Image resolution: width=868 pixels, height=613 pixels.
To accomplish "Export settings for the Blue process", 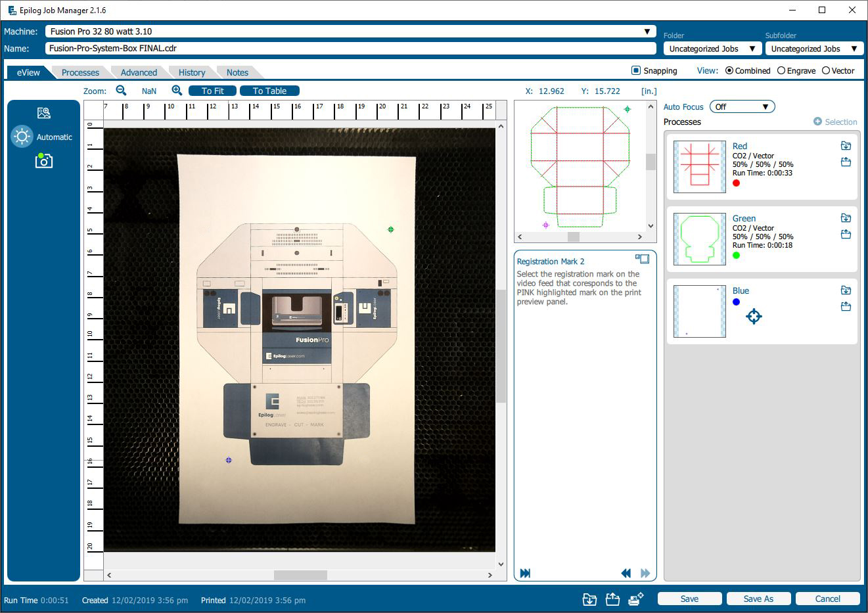I will click(846, 306).
